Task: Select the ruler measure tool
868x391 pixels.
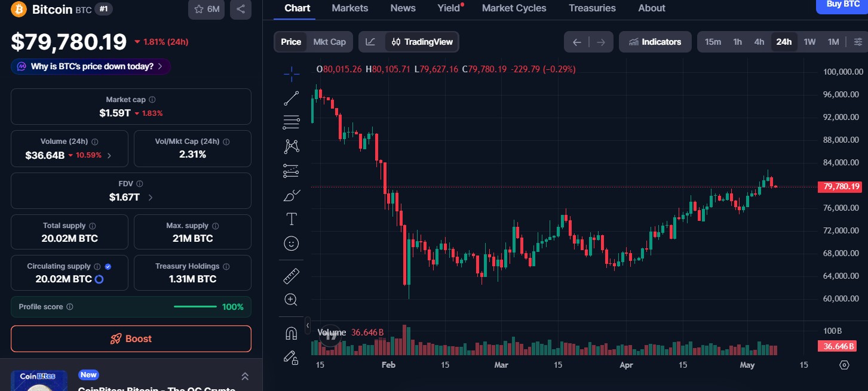Action: tap(292, 276)
